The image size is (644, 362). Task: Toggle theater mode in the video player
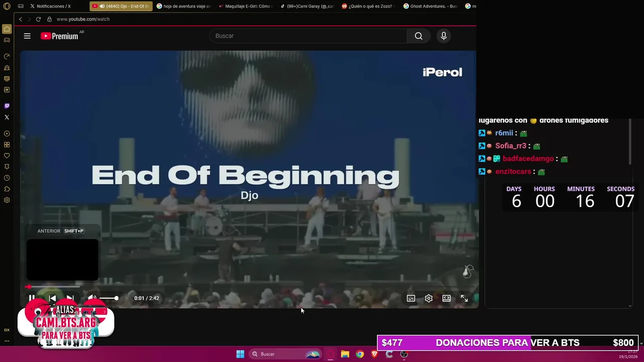pyautogui.click(x=446, y=298)
